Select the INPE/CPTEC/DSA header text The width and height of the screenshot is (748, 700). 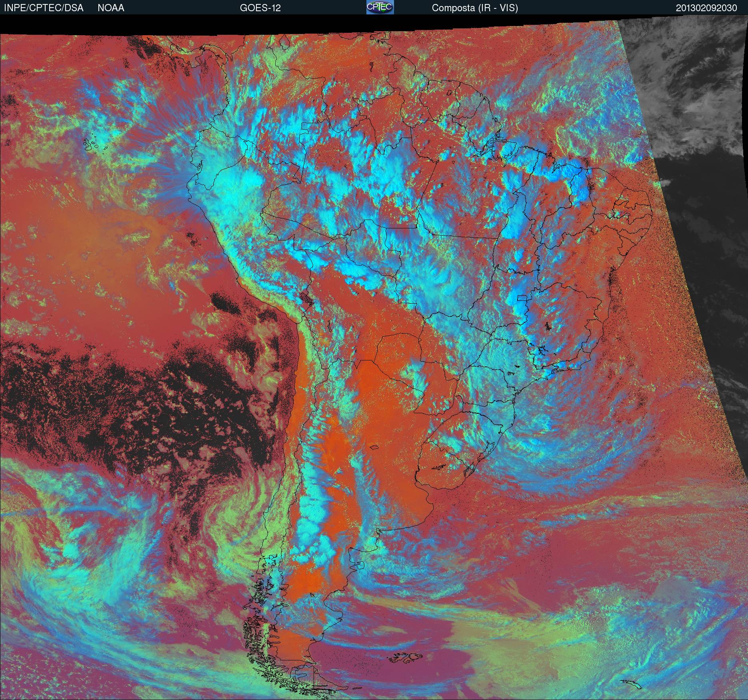pos(44,8)
